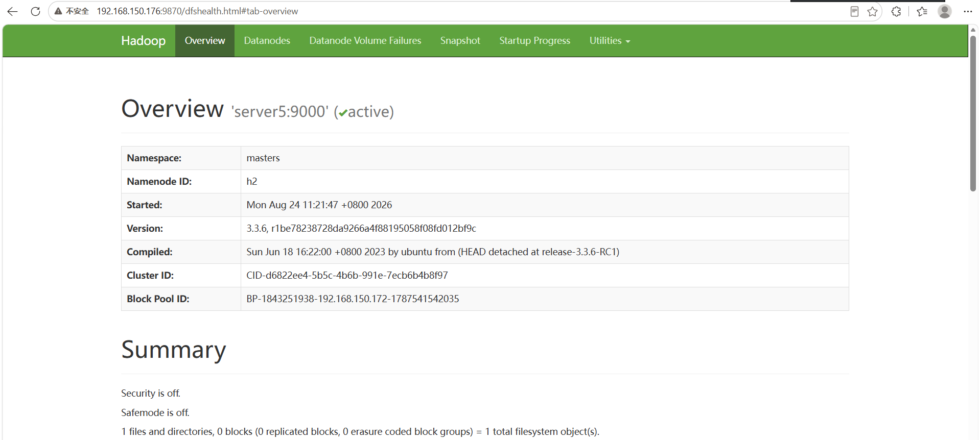This screenshot has height=440, width=980.
Task: Click the 'Cluster ID:' label cell
Action: pyautogui.click(x=181, y=276)
